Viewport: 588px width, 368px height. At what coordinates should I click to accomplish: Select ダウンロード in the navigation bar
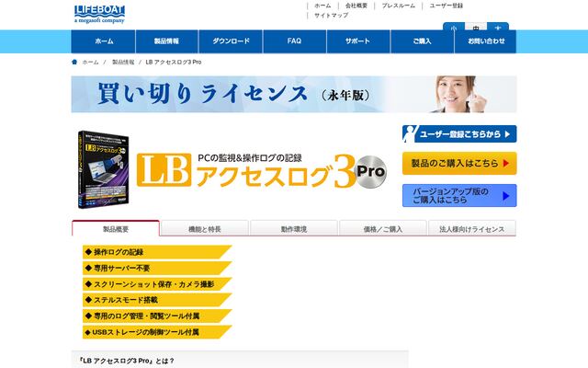point(231,41)
